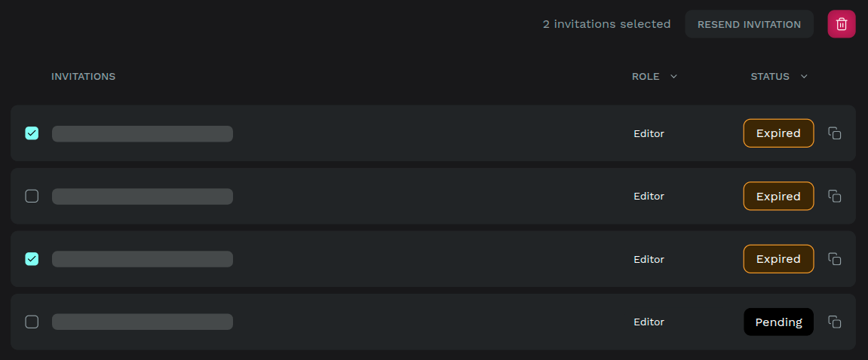Copy link for second Expired invitation
Screen dimensions: 868x360
834,196
